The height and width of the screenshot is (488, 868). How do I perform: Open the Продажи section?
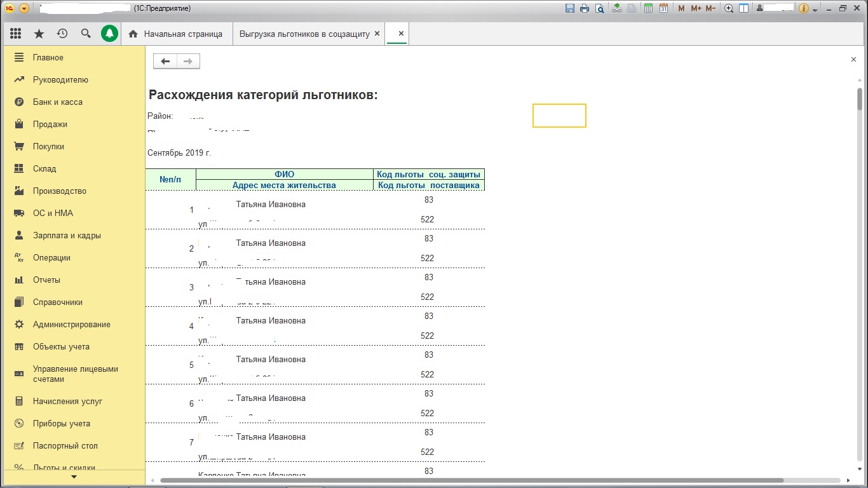tap(73, 124)
